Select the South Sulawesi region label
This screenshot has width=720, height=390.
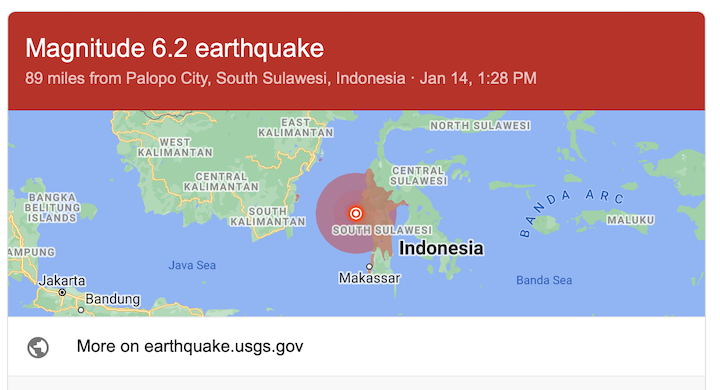click(x=382, y=230)
